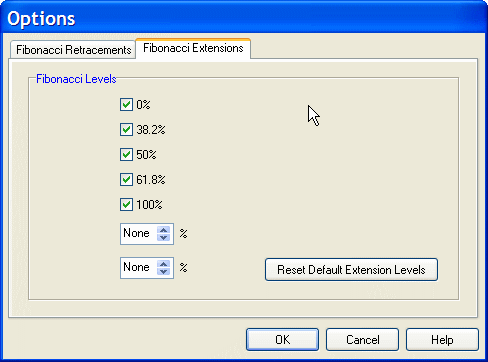Cancel the Options dialog
This screenshot has width=488, height=362.
(x=362, y=340)
